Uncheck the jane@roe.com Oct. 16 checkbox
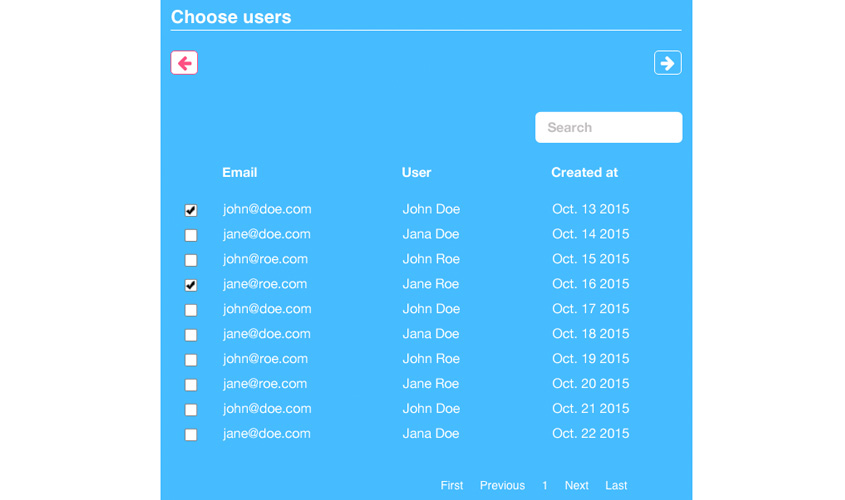Screen dimensions: 845x500 [x=191, y=285]
